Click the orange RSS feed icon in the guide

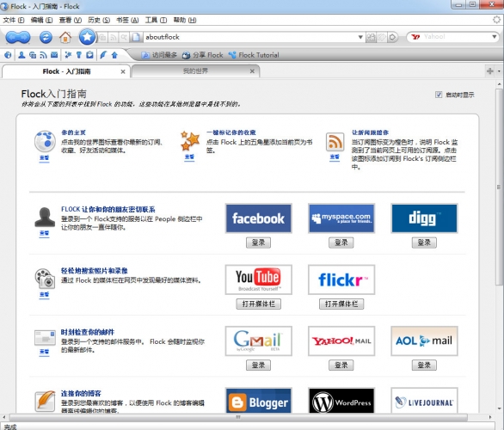click(x=335, y=142)
